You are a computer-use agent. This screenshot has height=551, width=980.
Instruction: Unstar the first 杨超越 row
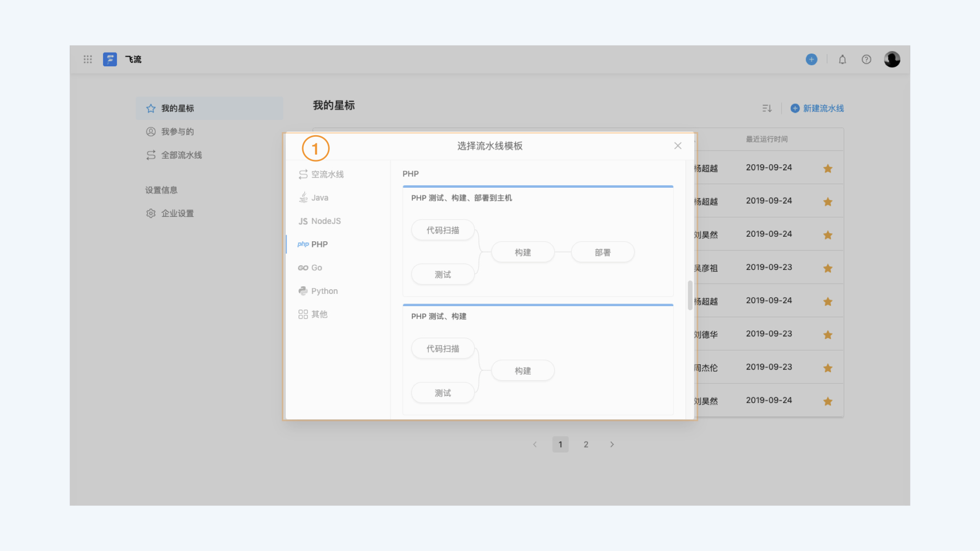(x=828, y=168)
